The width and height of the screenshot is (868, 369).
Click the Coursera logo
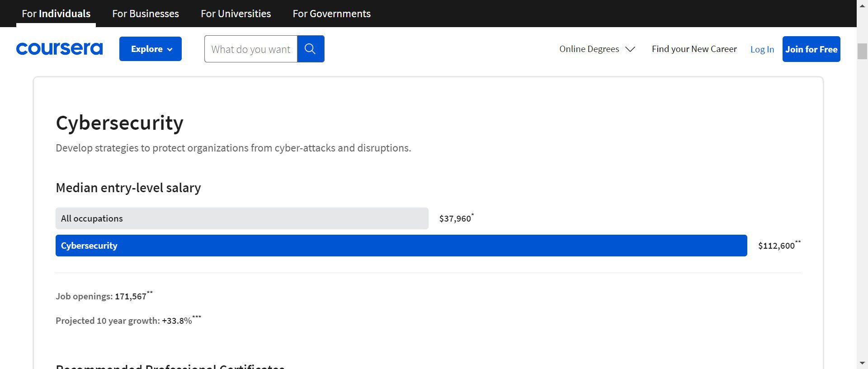(x=59, y=49)
